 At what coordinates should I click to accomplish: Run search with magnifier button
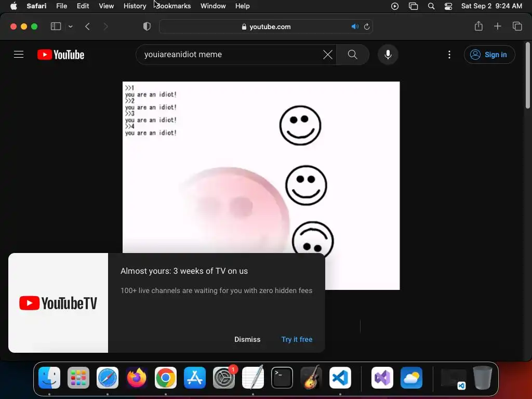click(353, 55)
